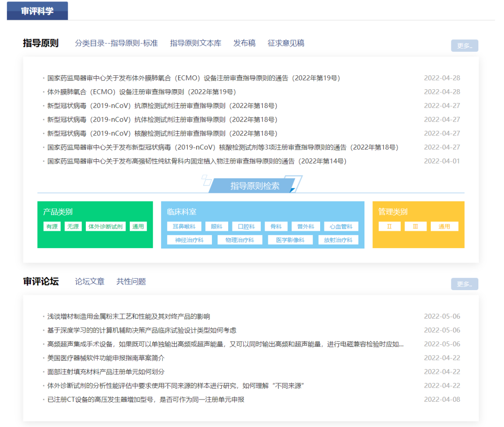
Task: Click 更多 button beside 指导原则
Action: pos(464,46)
